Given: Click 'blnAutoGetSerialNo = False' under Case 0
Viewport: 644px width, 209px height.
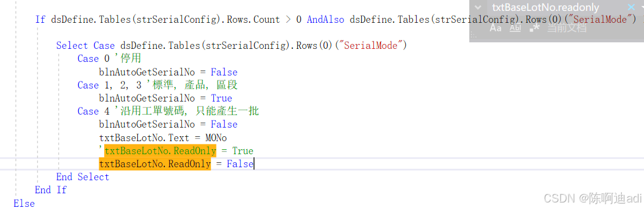Looking at the screenshot, I should tap(168, 72).
